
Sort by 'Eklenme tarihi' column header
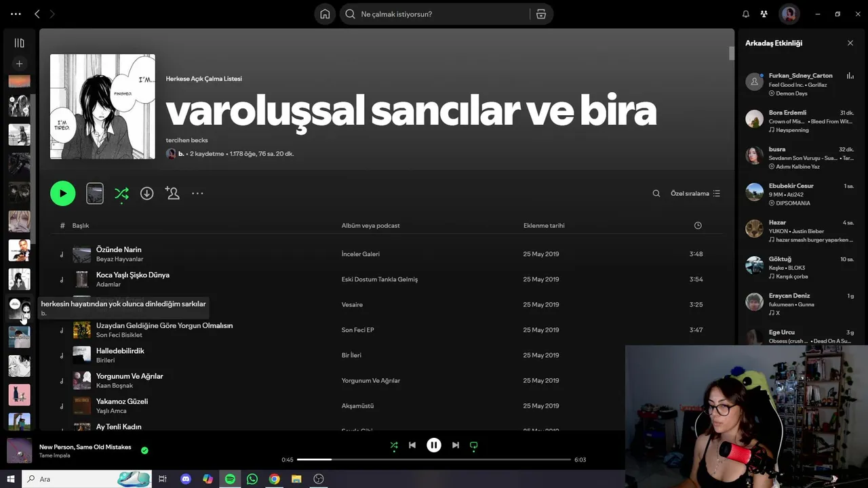544,226
